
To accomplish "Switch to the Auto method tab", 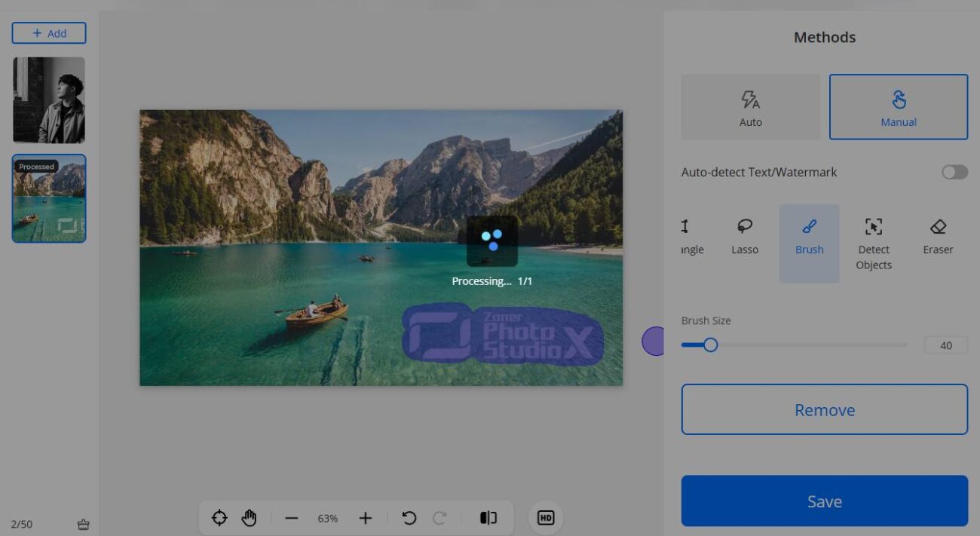I will (750, 107).
